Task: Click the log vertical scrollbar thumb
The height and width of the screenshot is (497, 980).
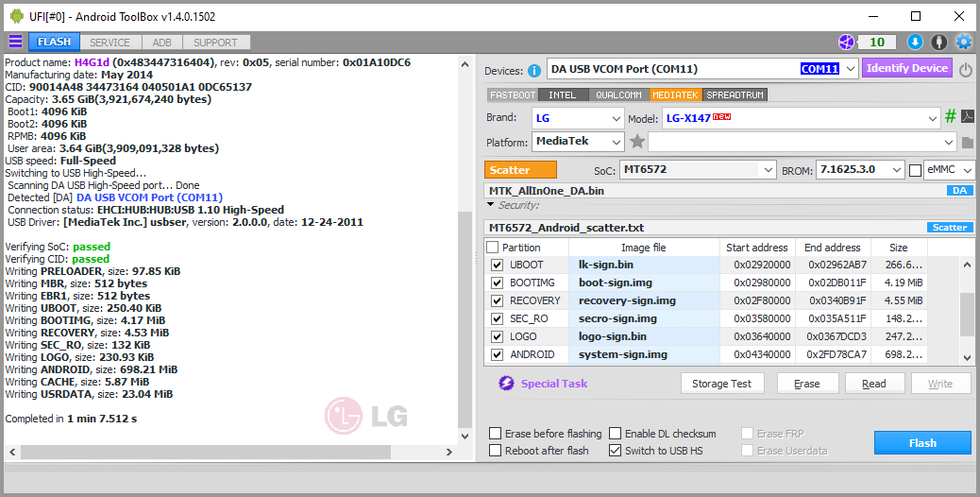Action: 465,319
